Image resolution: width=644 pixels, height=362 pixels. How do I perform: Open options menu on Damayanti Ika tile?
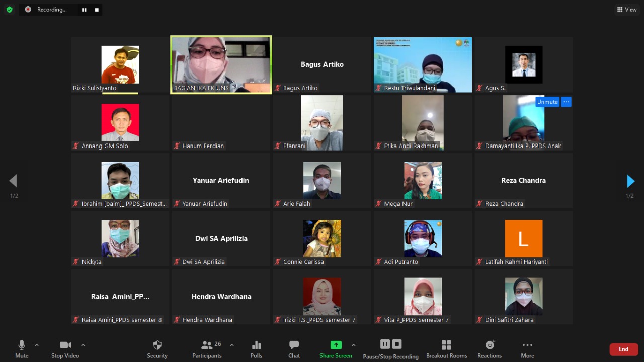[x=566, y=102]
